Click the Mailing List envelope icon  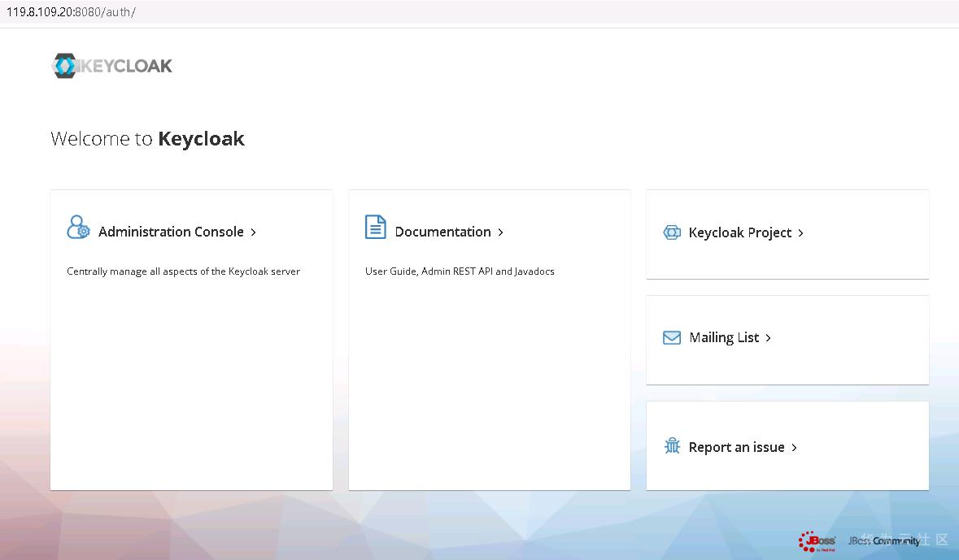pyautogui.click(x=672, y=337)
